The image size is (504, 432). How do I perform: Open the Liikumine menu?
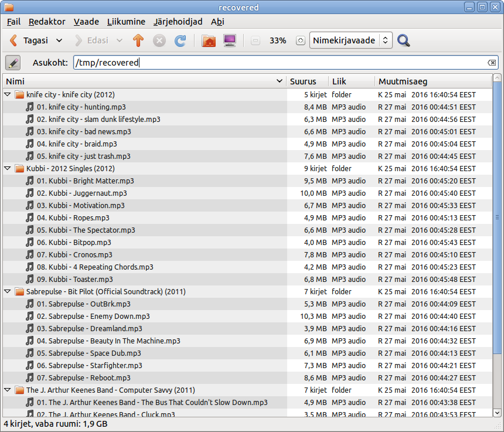126,22
